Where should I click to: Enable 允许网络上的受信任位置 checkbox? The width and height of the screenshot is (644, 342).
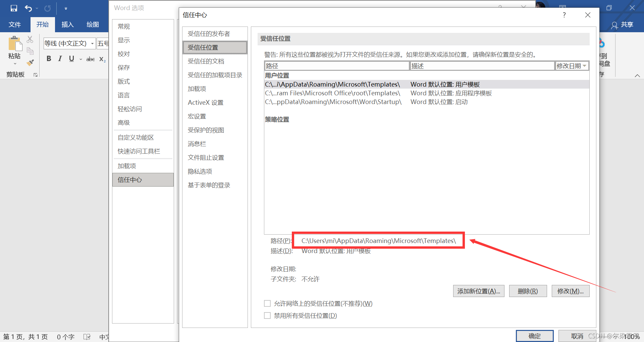(267, 303)
